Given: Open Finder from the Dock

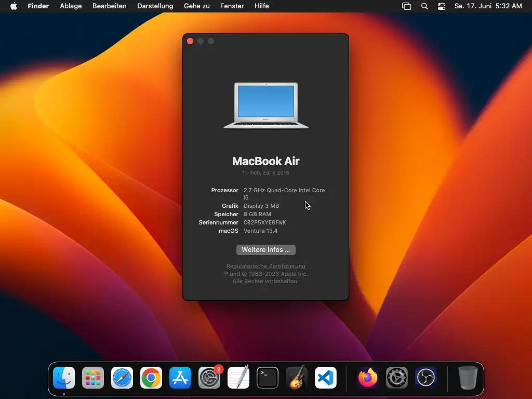Looking at the screenshot, I should coord(64,378).
